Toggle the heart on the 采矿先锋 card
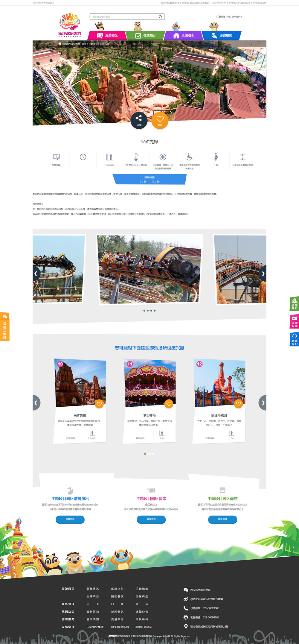 [x=99, y=404]
